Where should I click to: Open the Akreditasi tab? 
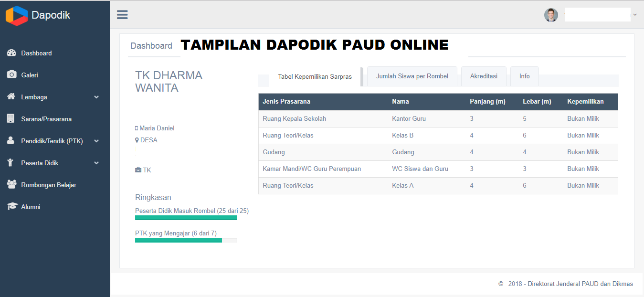click(484, 76)
